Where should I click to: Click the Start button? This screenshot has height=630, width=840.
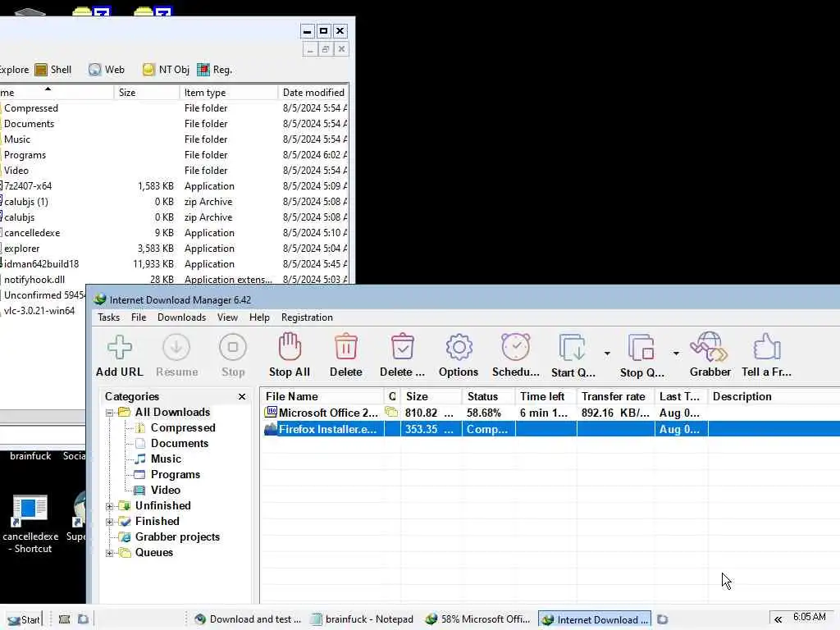tap(24, 620)
